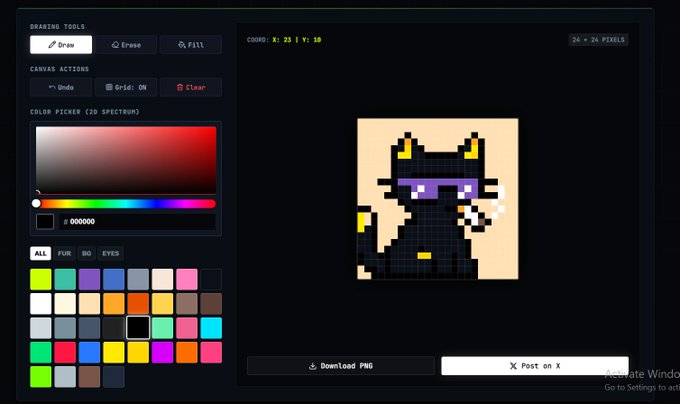680x404 pixels.
Task: Pick the bright red swatch
Action: coord(65,352)
